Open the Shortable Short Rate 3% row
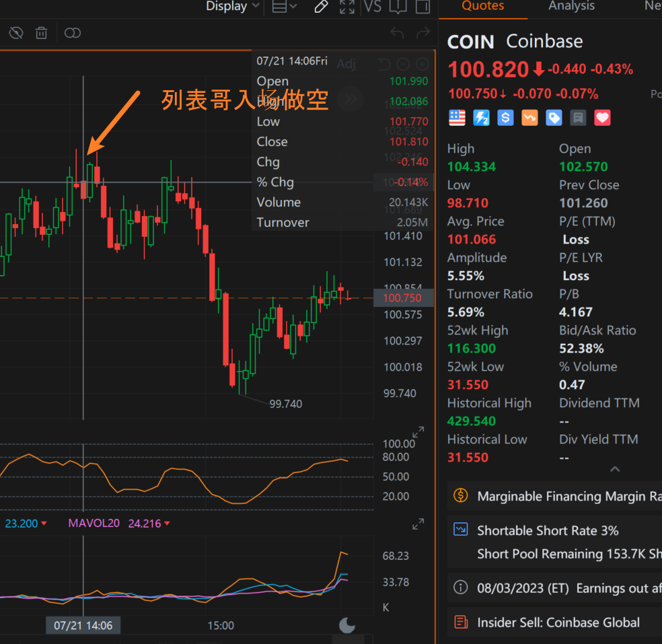This screenshot has width=662, height=644. (555, 542)
